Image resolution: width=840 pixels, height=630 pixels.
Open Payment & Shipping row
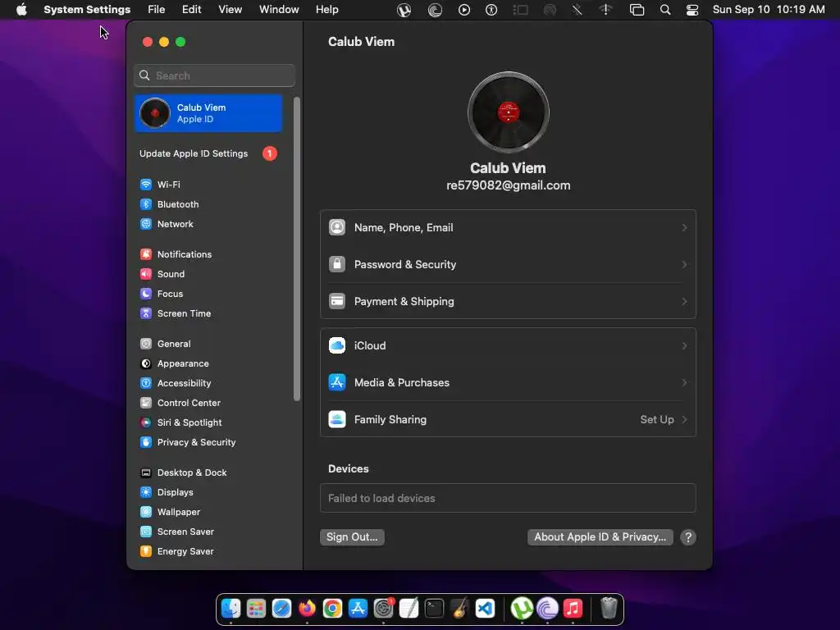tap(508, 302)
